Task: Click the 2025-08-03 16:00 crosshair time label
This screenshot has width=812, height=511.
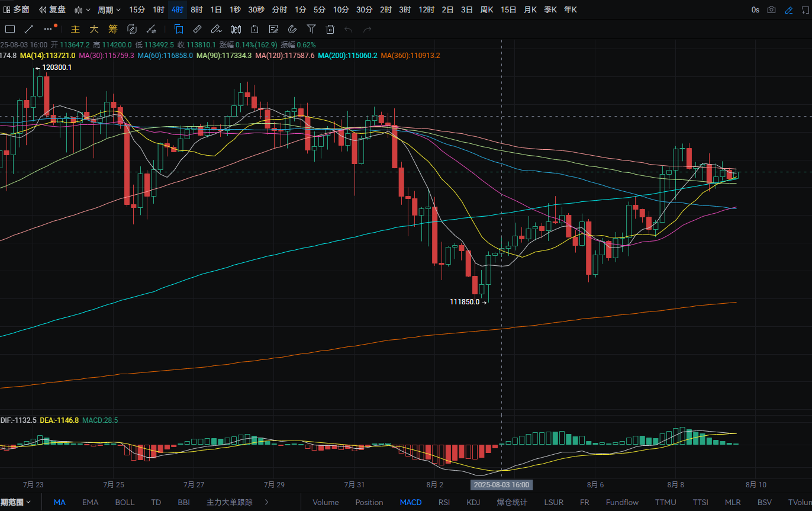Action: point(502,484)
